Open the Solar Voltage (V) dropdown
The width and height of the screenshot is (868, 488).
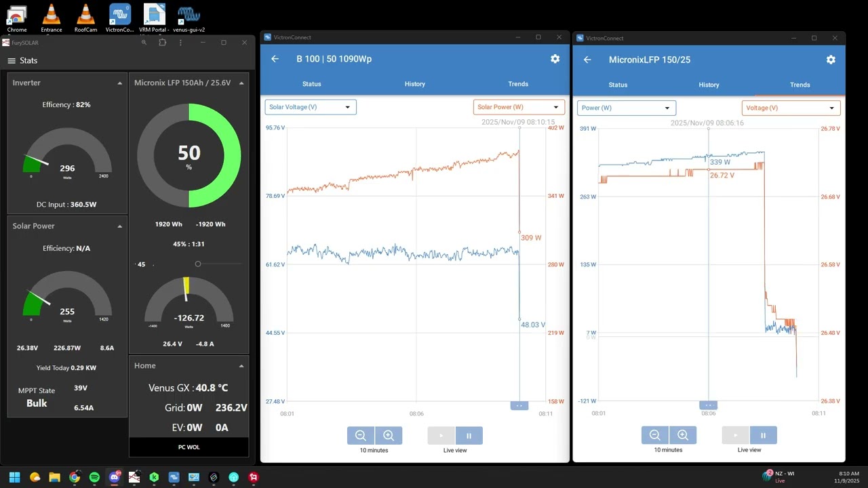tap(311, 107)
